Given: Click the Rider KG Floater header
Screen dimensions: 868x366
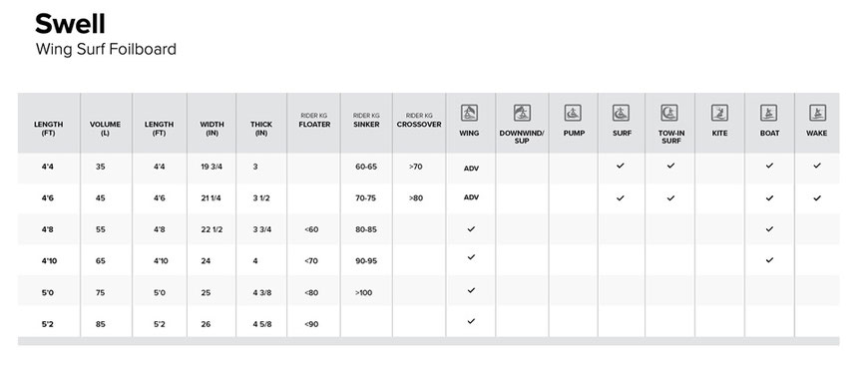Looking at the screenshot, I should (314, 120).
